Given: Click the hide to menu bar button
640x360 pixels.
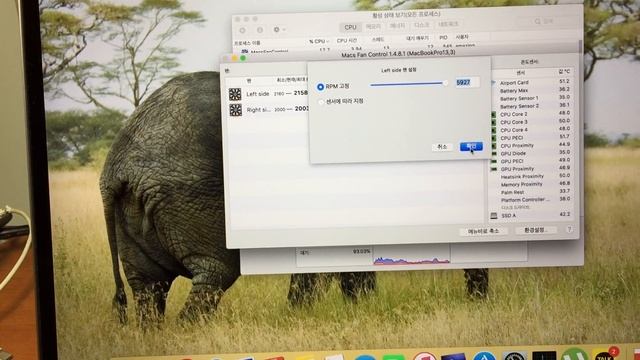Looking at the screenshot, I should pyautogui.click(x=483, y=231).
